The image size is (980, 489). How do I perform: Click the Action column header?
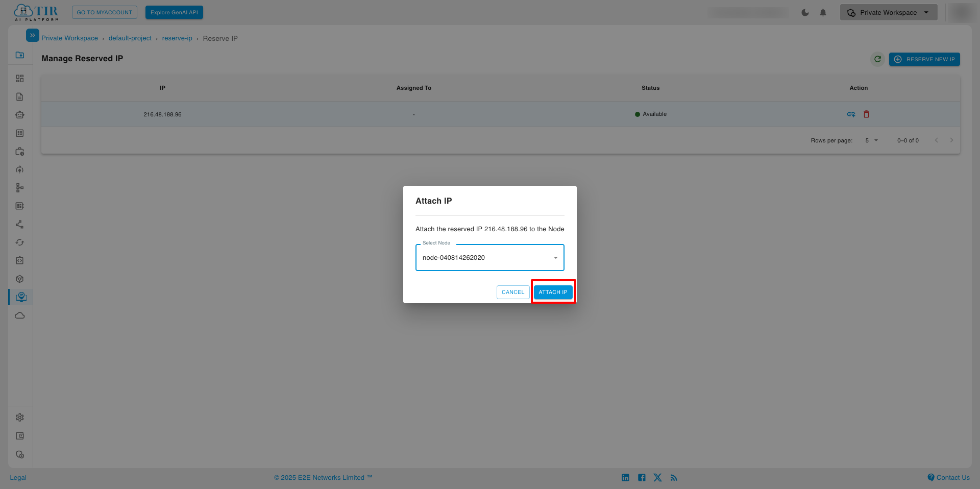859,88
